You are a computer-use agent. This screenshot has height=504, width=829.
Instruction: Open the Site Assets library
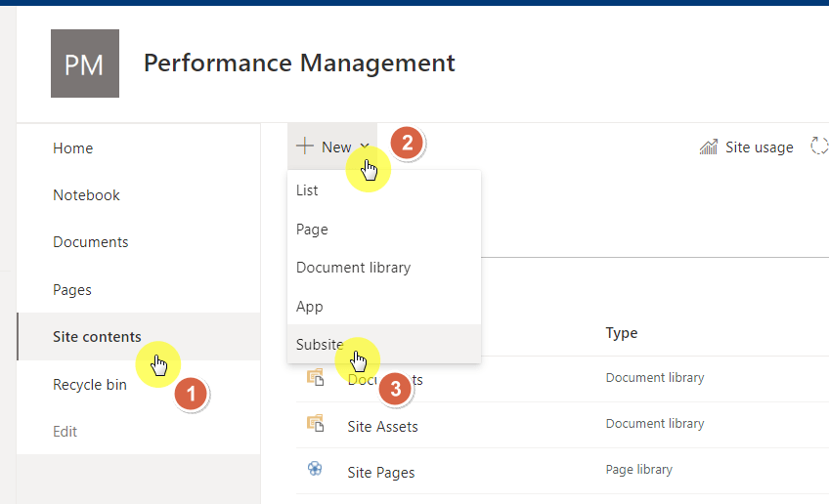pos(382,427)
